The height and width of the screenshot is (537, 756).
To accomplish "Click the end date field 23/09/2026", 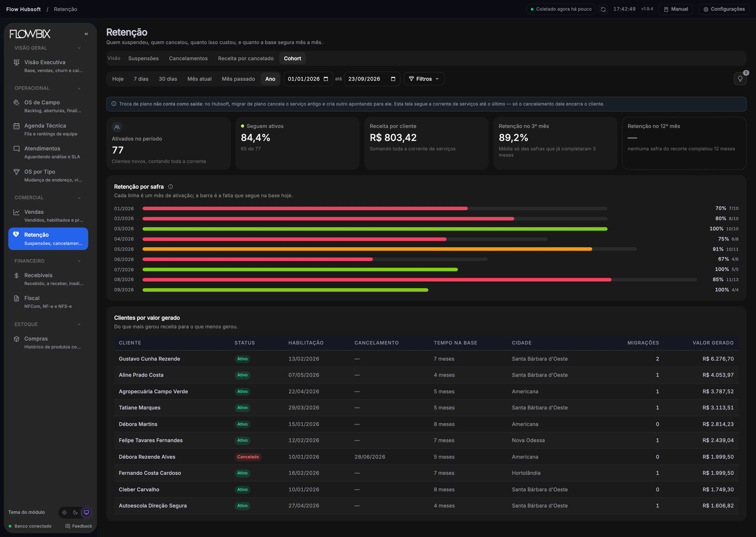I will click(372, 79).
